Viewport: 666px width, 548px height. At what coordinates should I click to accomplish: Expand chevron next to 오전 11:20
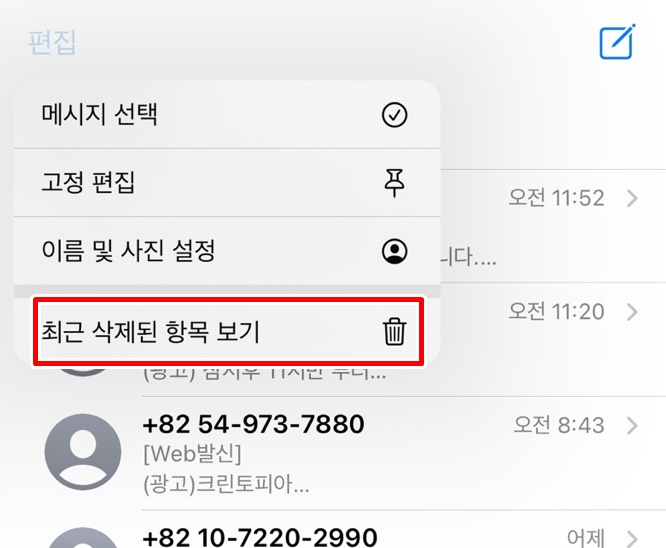(632, 312)
